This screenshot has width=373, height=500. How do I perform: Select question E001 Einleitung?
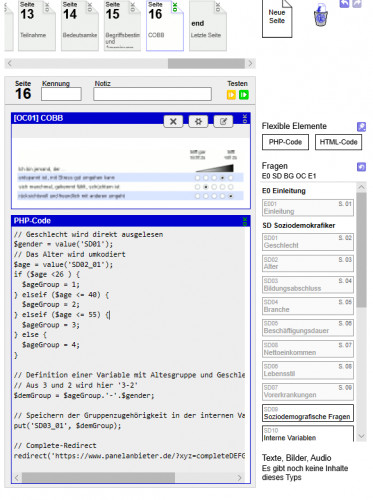click(x=308, y=208)
